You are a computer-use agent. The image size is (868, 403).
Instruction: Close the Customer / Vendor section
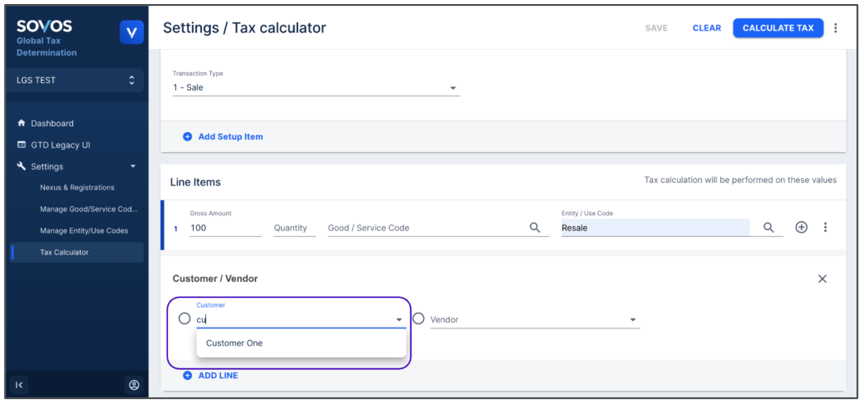coord(822,279)
